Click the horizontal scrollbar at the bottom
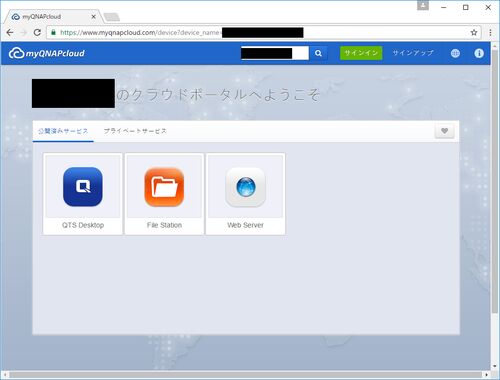This screenshot has width=500, height=380. (x=247, y=375)
